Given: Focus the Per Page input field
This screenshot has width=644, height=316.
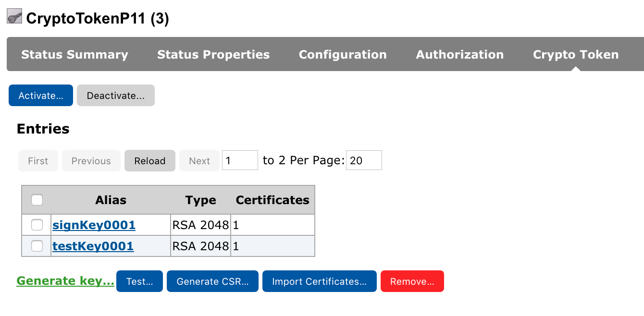Looking at the screenshot, I should (x=364, y=160).
